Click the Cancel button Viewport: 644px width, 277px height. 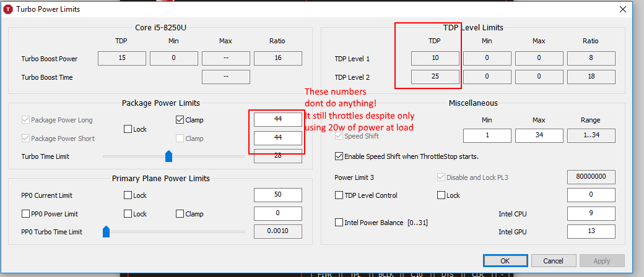pyautogui.click(x=553, y=260)
